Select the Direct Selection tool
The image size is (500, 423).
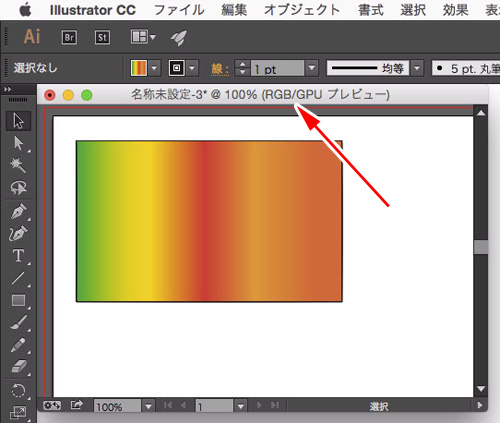point(18,143)
